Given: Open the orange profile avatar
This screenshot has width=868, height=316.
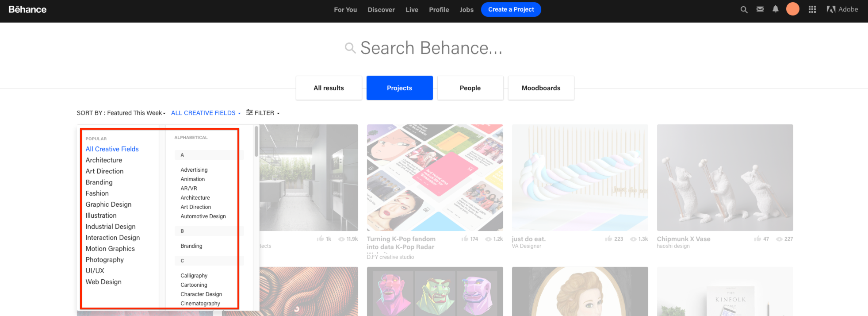Looking at the screenshot, I should [793, 9].
